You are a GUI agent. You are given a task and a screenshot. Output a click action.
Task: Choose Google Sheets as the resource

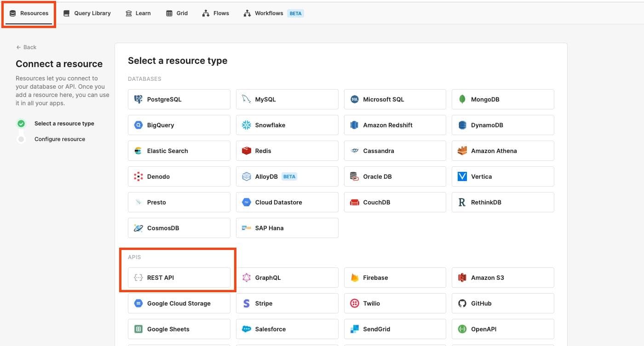tap(179, 329)
